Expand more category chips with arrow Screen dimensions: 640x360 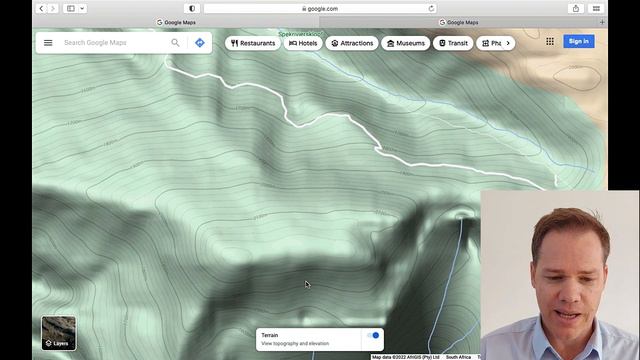click(508, 43)
